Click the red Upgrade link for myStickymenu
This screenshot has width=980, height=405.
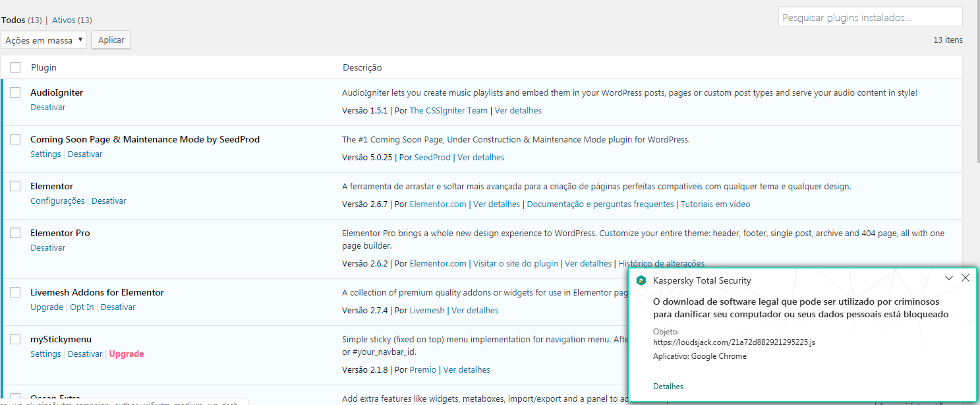(127, 354)
